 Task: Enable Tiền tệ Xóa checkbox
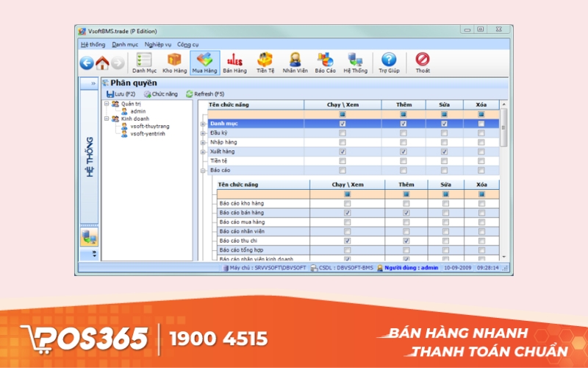pyautogui.click(x=481, y=161)
